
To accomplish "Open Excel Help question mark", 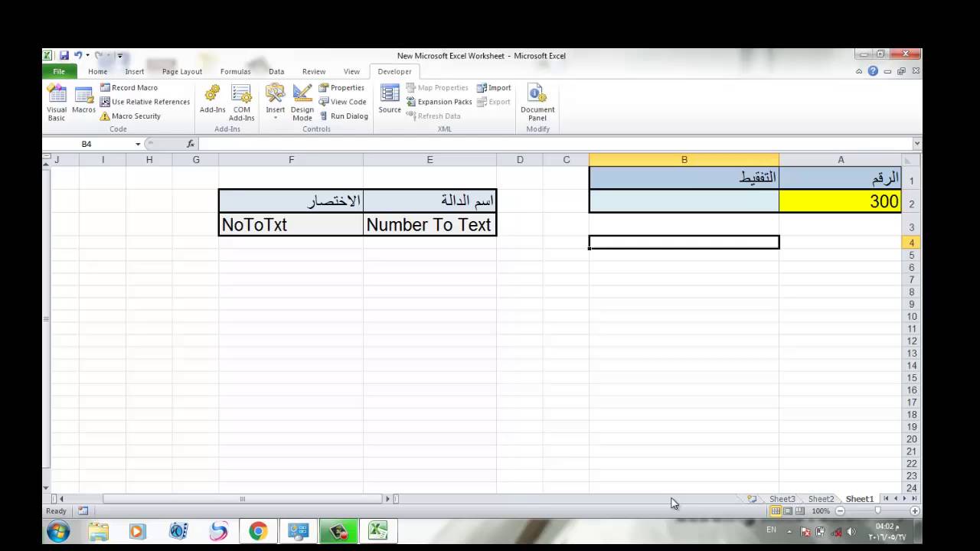I will tap(873, 71).
